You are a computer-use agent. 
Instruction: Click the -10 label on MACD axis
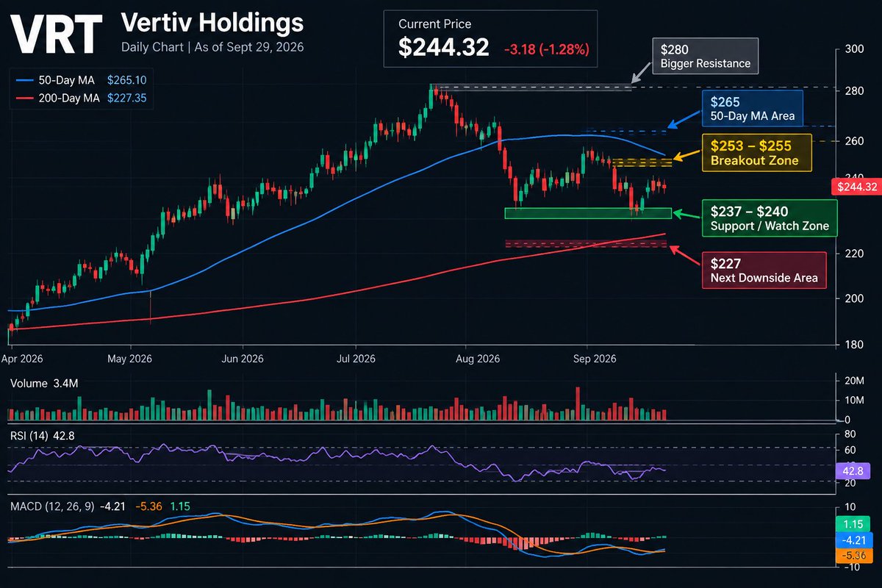pos(853,567)
